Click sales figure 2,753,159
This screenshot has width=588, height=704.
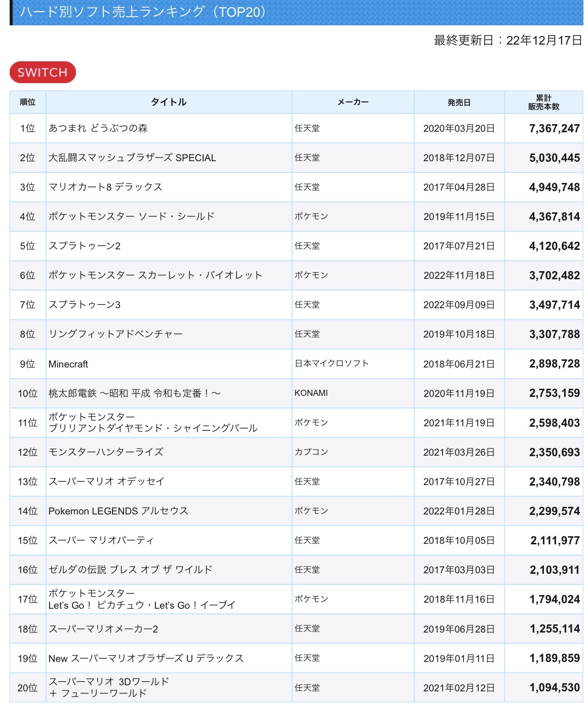click(555, 393)
